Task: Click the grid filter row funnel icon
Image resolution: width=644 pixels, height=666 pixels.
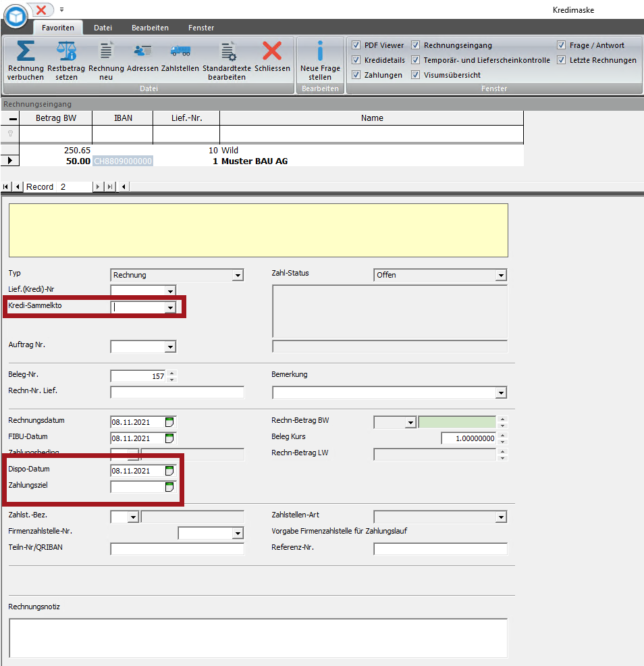Action: coord(10,134)
